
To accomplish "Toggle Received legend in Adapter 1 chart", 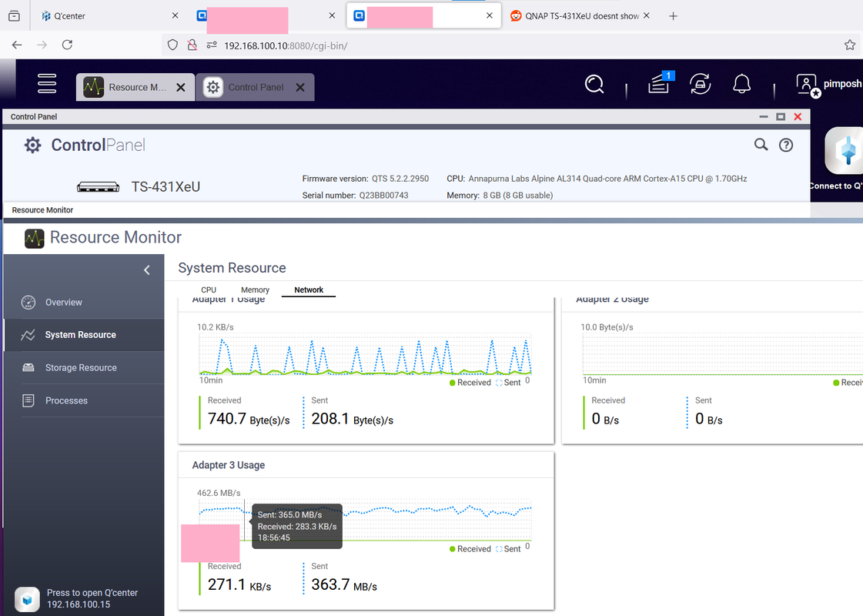I will [470, 383].
